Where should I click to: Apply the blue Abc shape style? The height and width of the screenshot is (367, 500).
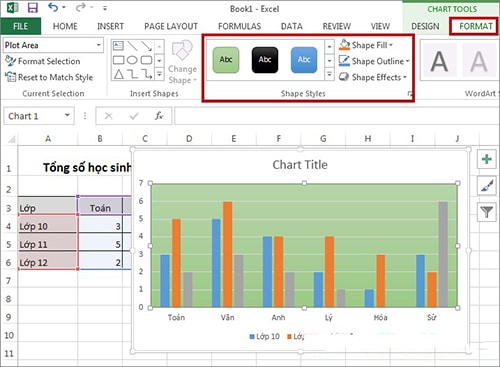304,60
